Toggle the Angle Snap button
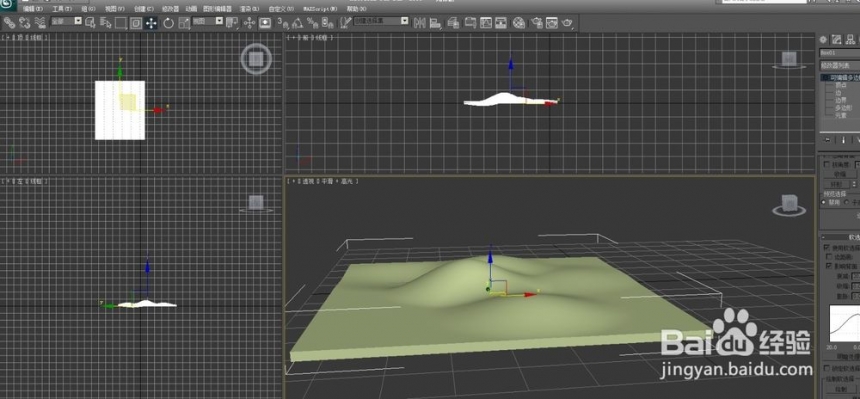Screen dimensions: 860x399 [298, 23]
